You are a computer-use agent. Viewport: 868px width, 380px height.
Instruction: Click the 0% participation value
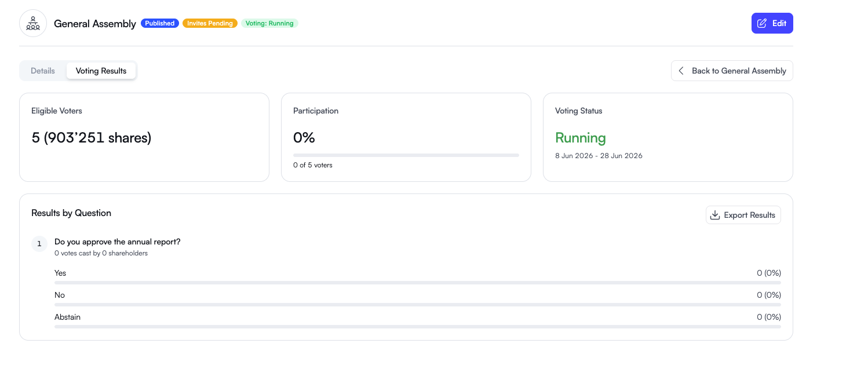pyautogui.click(x=304, y=138)
